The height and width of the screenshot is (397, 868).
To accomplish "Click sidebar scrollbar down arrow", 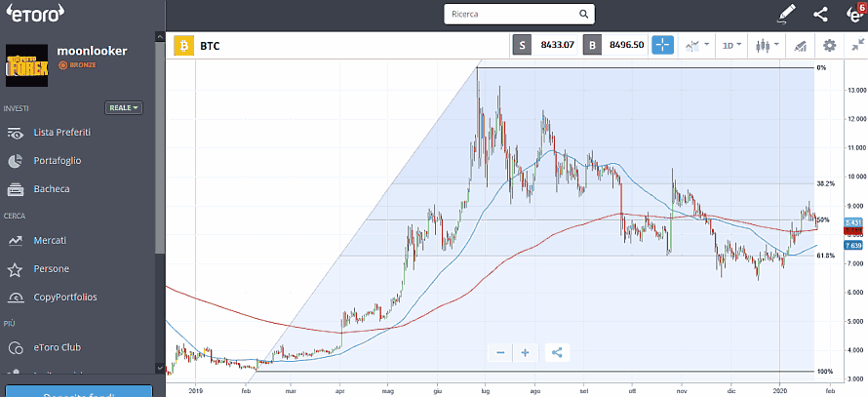I will coord(160,368).
